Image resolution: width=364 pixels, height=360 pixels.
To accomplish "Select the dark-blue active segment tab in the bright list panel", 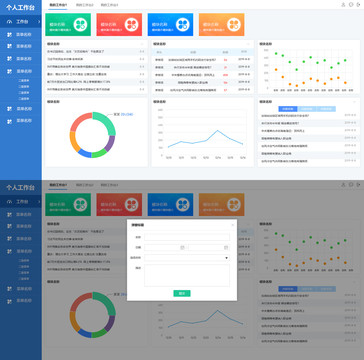I will click(x=288, y=109).
